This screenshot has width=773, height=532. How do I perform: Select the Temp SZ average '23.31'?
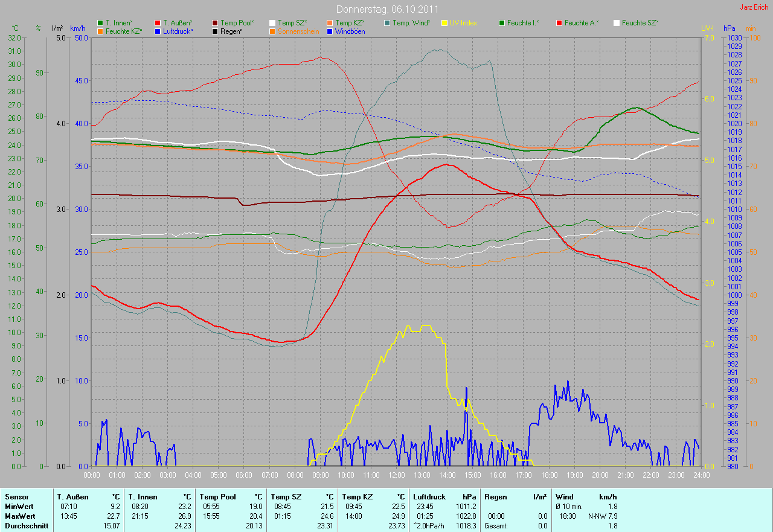click(x=325, y=526)
